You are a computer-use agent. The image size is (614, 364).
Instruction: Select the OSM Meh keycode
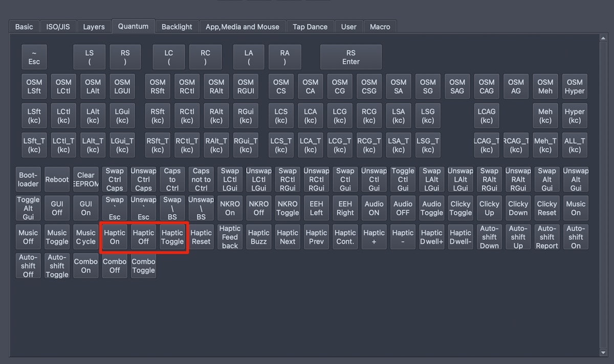click(545, 86)
